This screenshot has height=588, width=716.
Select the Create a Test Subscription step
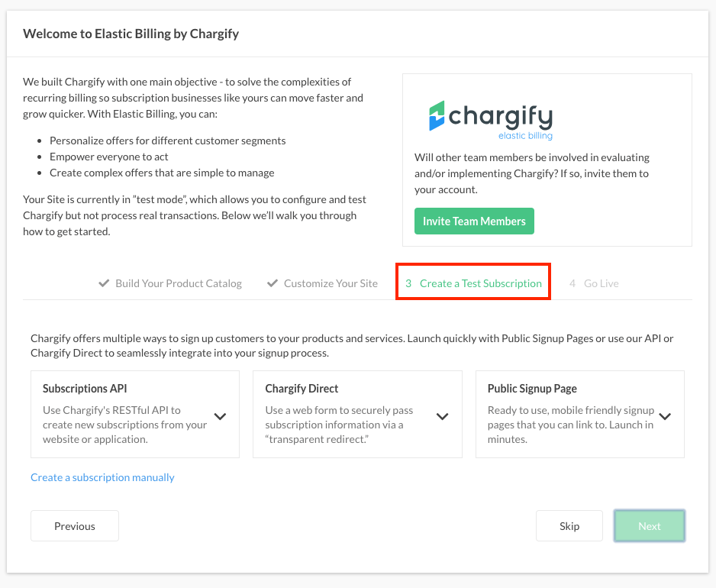480,283
